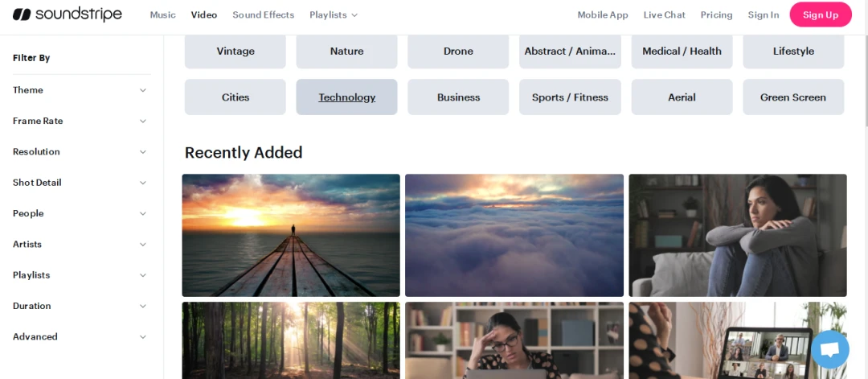The width and height of the screenshot is (868, 379).
Task: Click the Recently Added heading
Action: pos(244,152)
